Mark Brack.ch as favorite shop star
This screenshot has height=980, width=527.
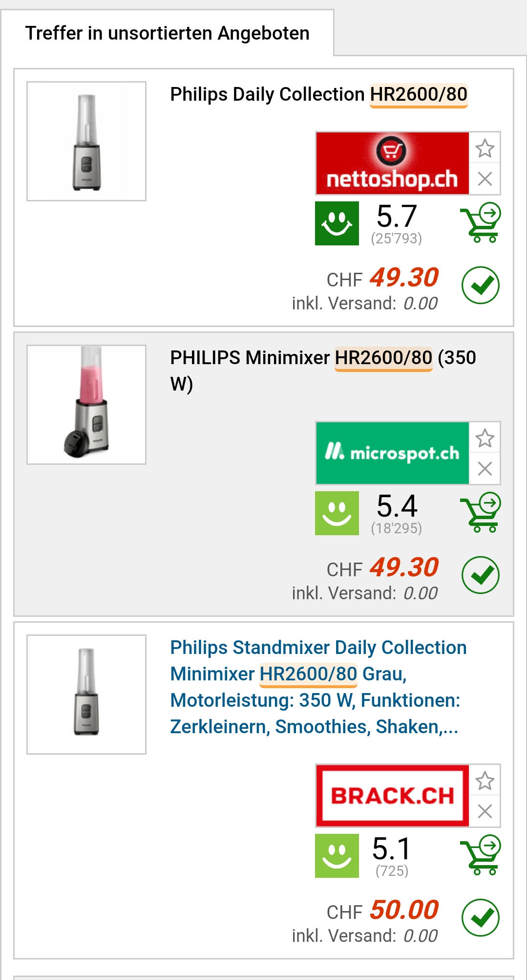click(485, 781)
